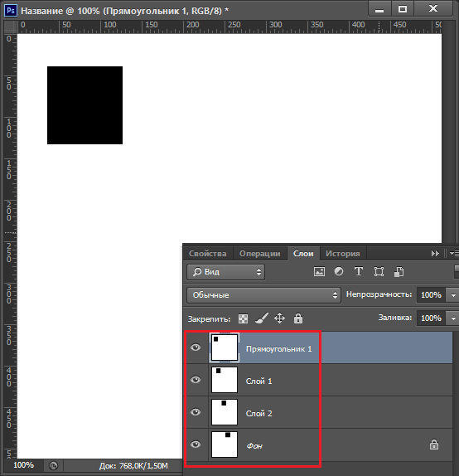Collapse panels with the double-arrow button
The image size is (459, 476).
pyautogui.click(x=435, y=253)
